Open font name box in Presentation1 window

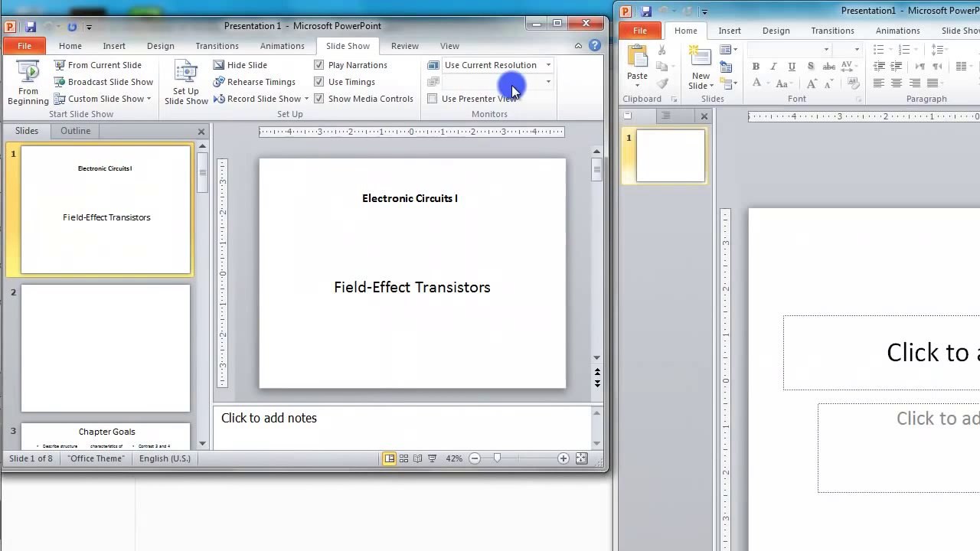789,50
